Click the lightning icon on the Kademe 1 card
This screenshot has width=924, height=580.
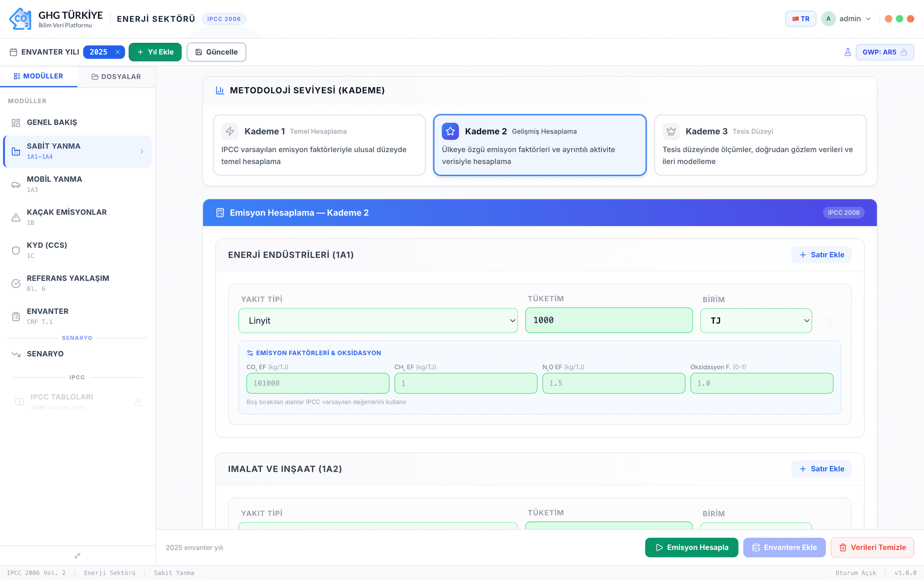230,131
